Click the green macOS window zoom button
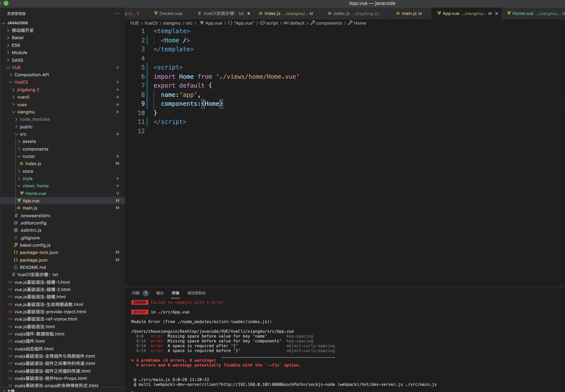Viewport: 565px width, 392px height. click(6, 3)
